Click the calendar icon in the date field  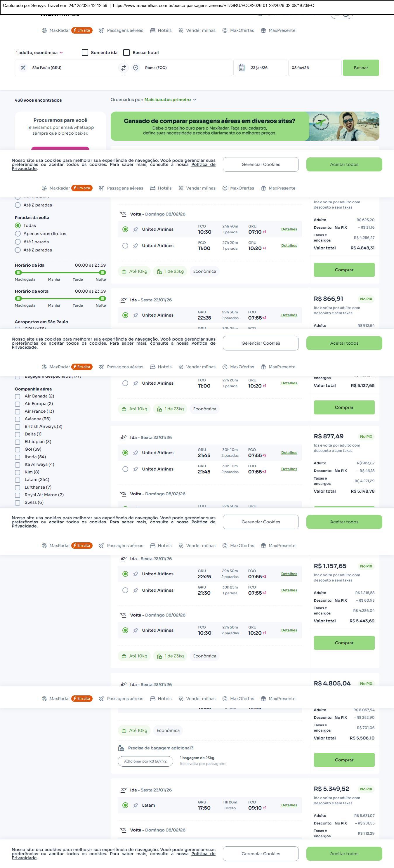(x=242, y=68)
